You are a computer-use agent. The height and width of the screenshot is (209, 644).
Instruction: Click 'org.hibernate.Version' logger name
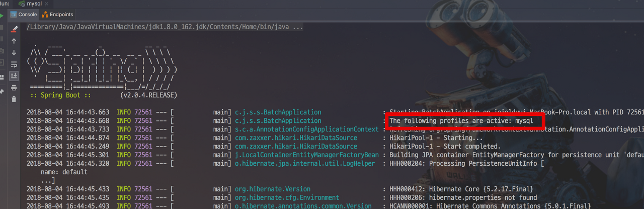click(x=273, y=189)
